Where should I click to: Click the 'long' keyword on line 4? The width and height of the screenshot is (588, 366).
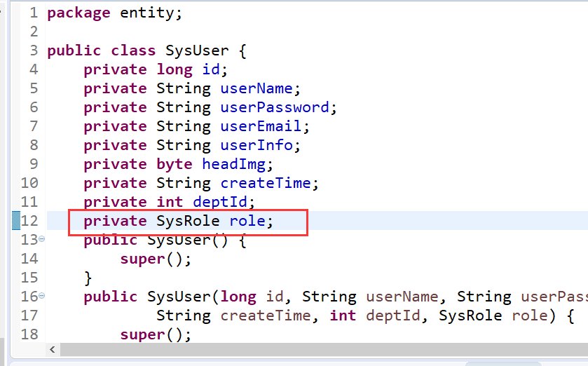[175, 71]
